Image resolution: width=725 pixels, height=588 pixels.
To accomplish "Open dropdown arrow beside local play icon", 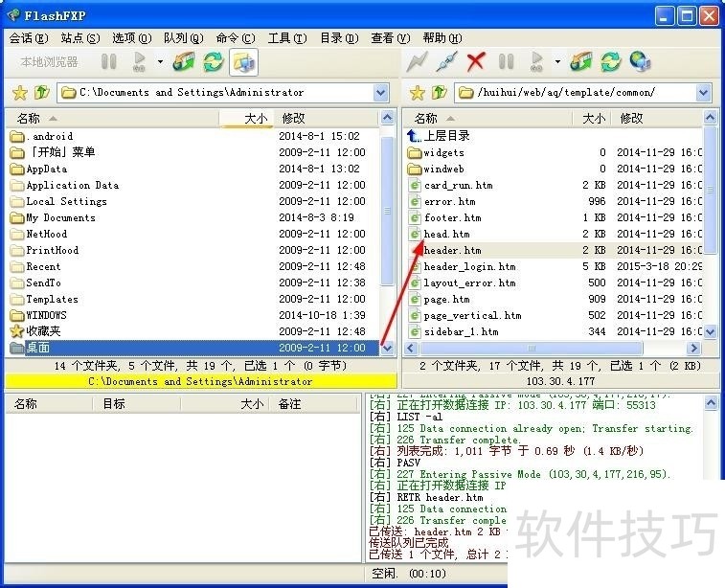I will tap(160, 61).
